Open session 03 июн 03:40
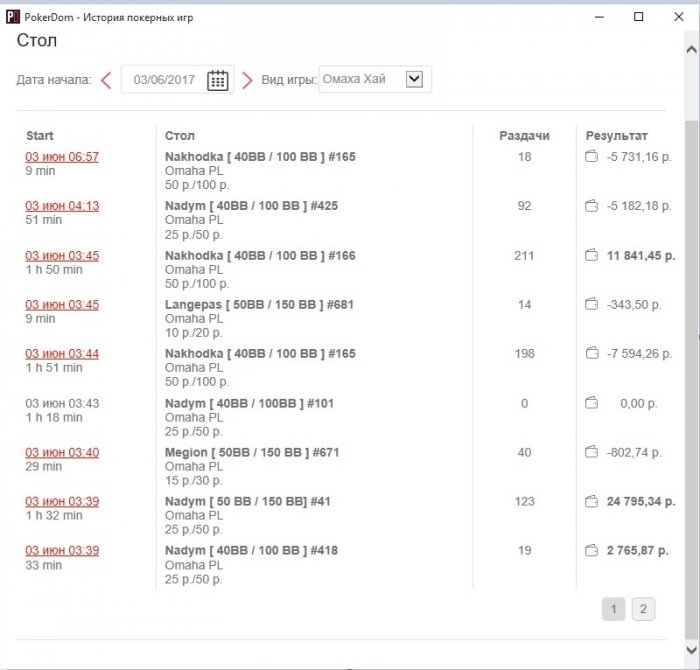Image resolution: width=700 pixels, height=670 pixels. pos(62,453)
